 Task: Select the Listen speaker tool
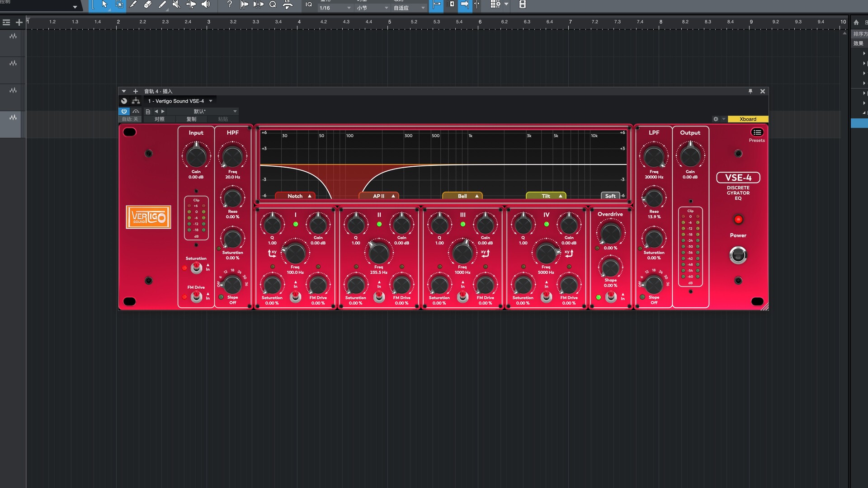pyautogui.click(x=206, y=5)
